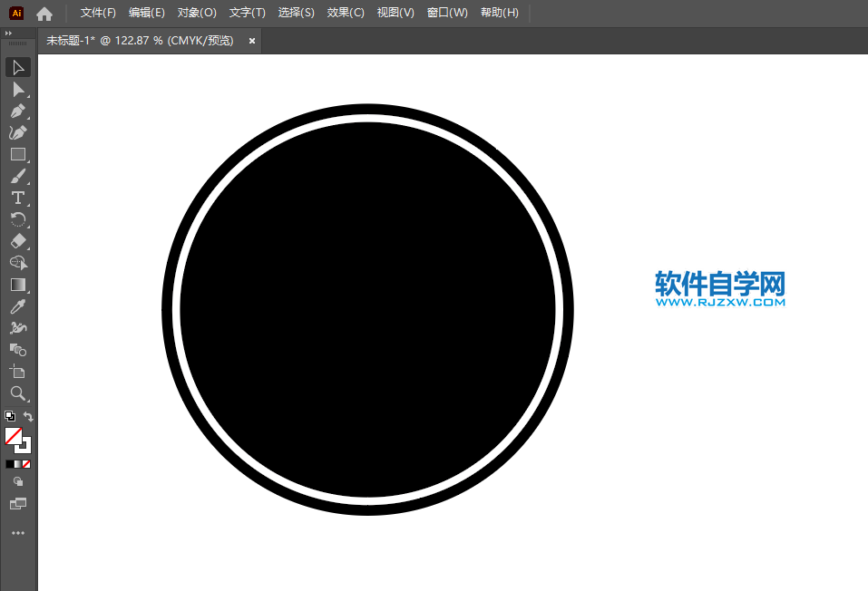Choose the Zoom tool
Image resolution: width=868 pixels, height=591 pixels.
18,393
